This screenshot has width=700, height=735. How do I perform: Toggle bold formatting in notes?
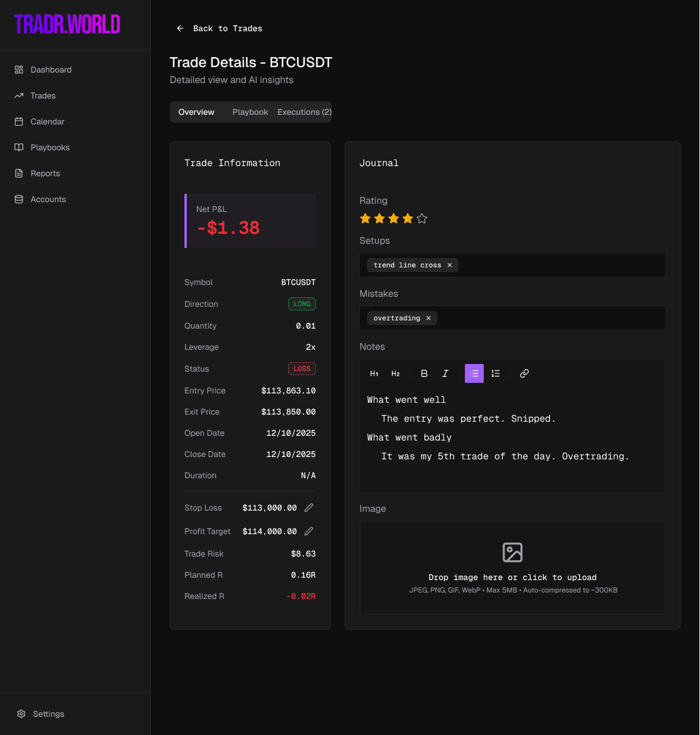tap(424, 373)
